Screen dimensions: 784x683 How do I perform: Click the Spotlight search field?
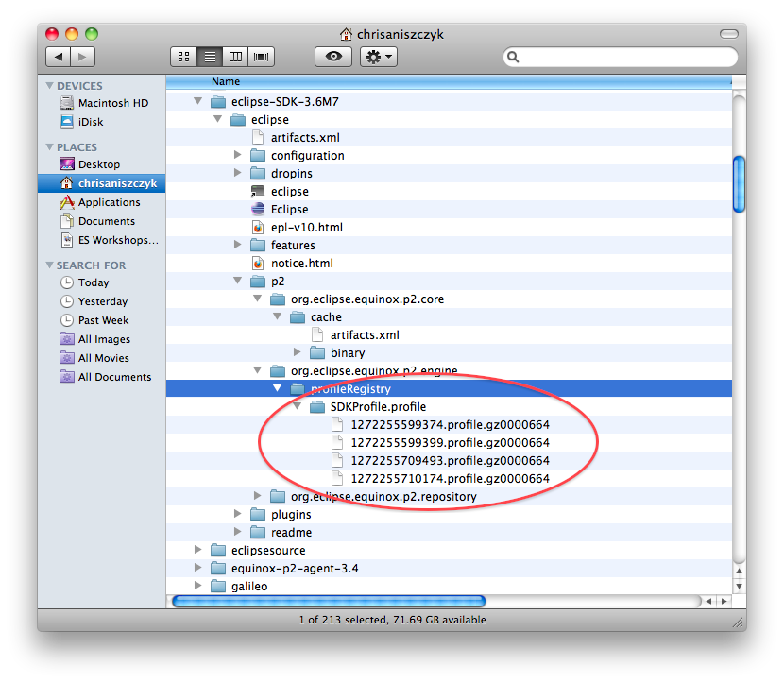(x=620, y=57)
